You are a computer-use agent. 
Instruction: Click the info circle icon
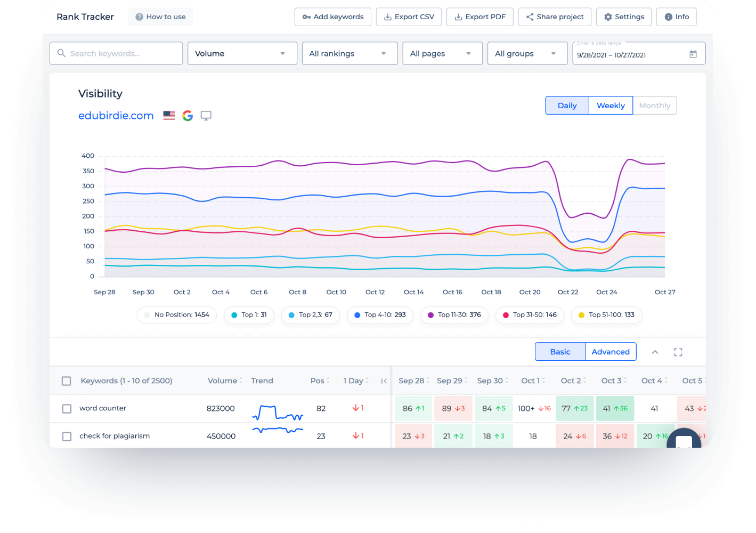pyautogui.click(x=668, y=17)
